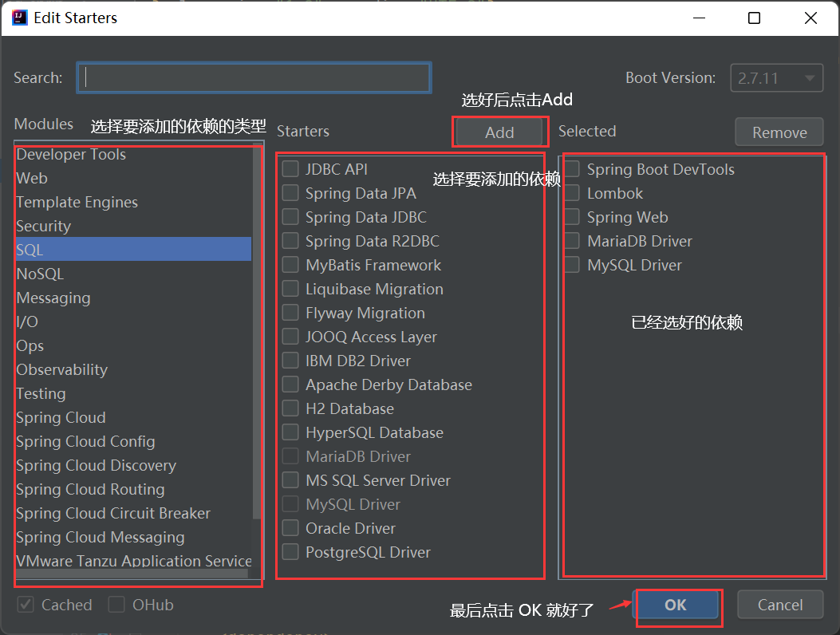The width and height of the screenshot is (840, 635).
Task: Open Template Engines module
Action: 133,202
